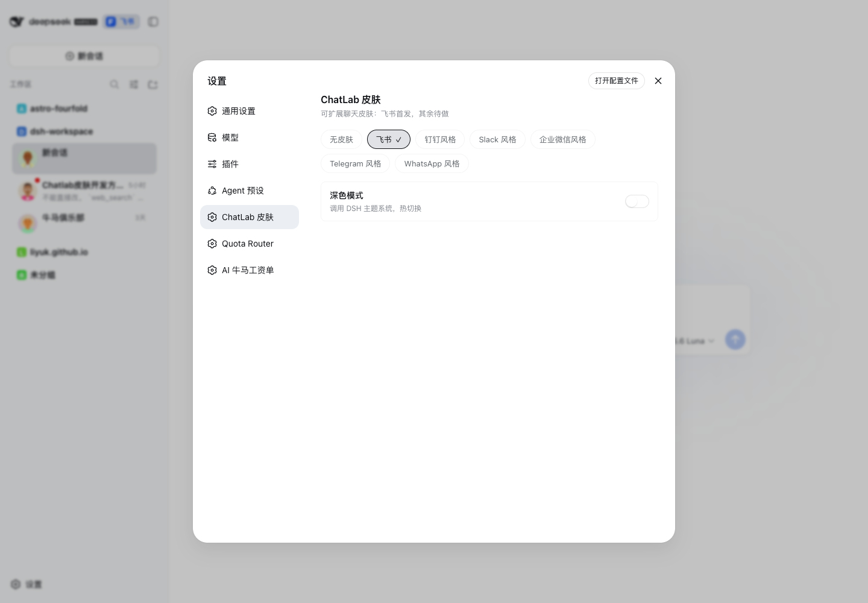Image resolution: width=868 pixels, height=603 pixels.
Task: Click icon beside Agent 预设
Action: coord(212,191)
